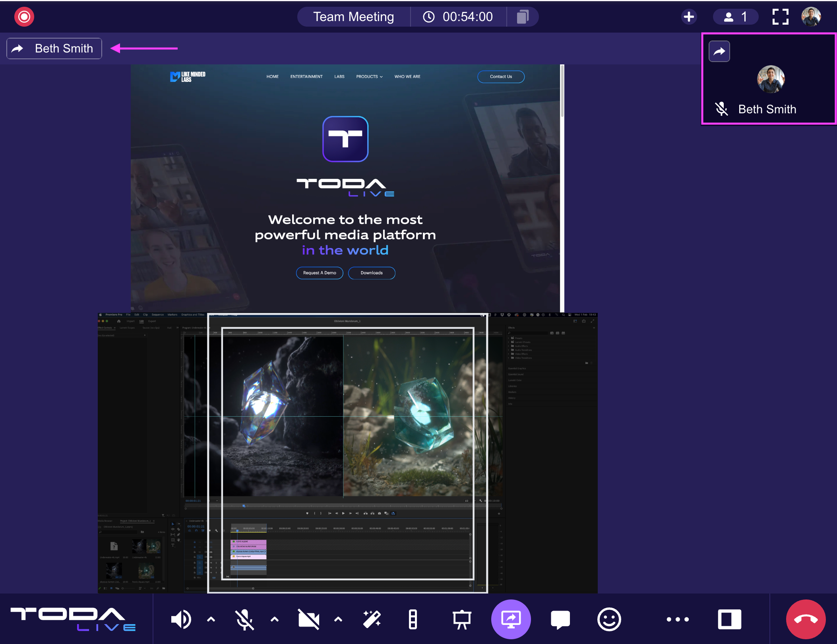Expand microphone options chevron
This screenshot has width=837, height=644.
(274, 619)
